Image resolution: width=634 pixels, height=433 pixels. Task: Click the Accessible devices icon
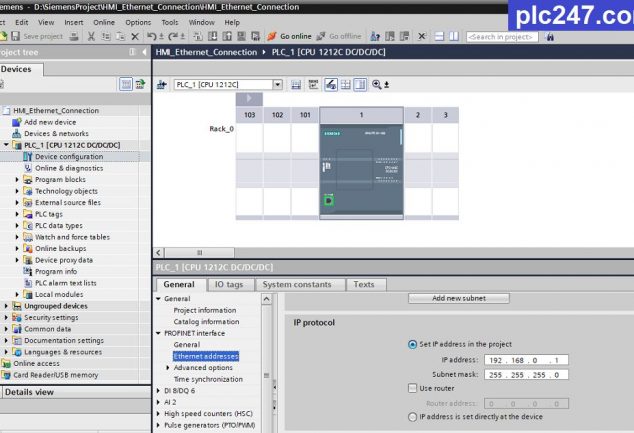(x=375, y=36)
